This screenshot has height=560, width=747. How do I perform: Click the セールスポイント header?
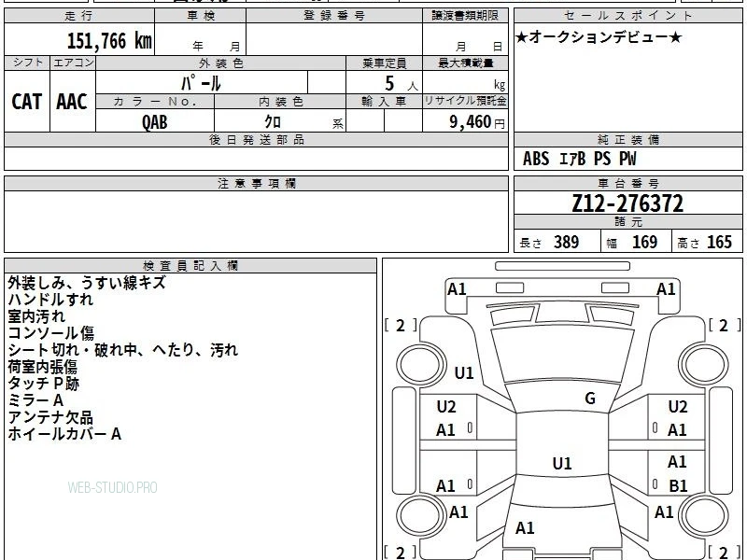627,16
